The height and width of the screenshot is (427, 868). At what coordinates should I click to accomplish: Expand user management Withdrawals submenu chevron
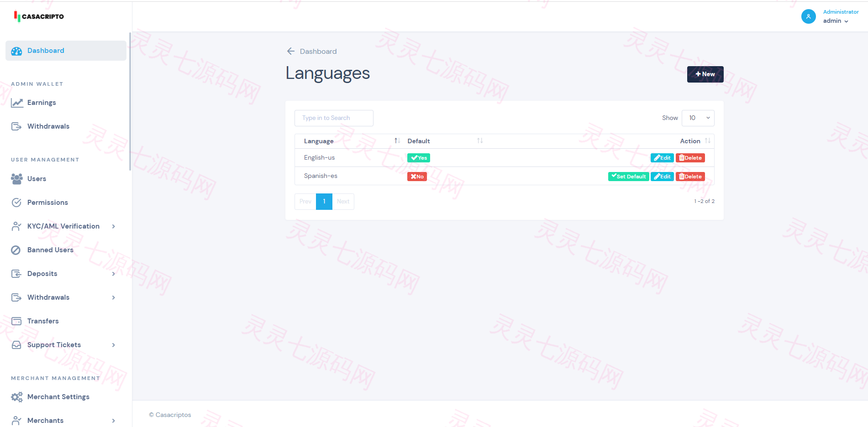(x=114, y=297)
